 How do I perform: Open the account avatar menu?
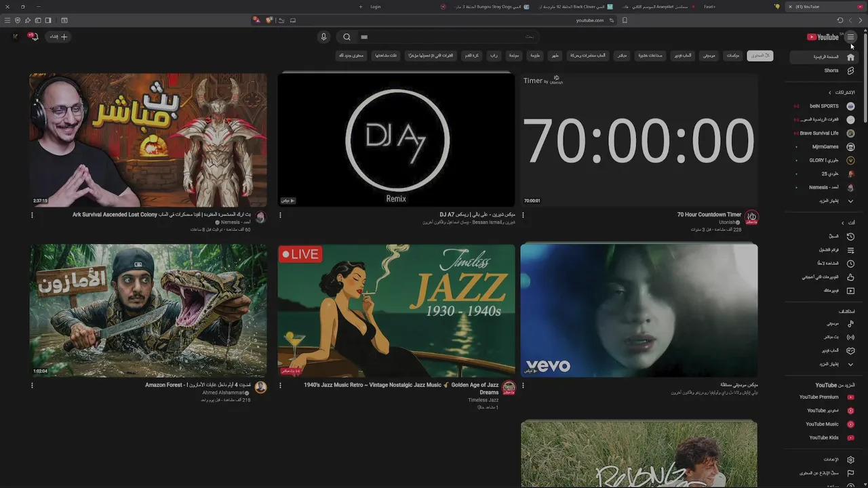click(x=16, y=37)
